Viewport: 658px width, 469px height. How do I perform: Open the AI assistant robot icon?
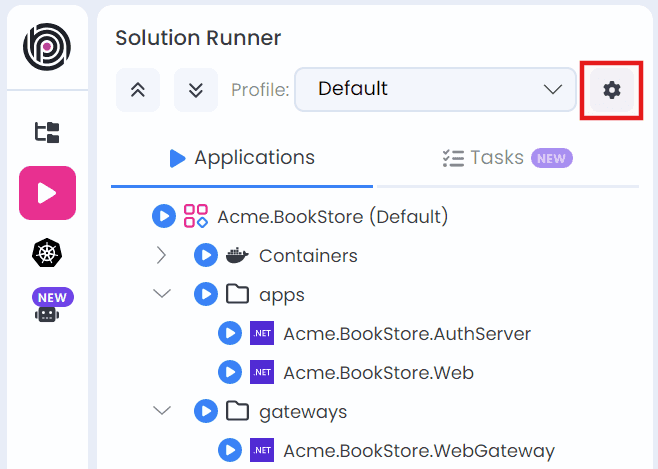coord(47,311)
